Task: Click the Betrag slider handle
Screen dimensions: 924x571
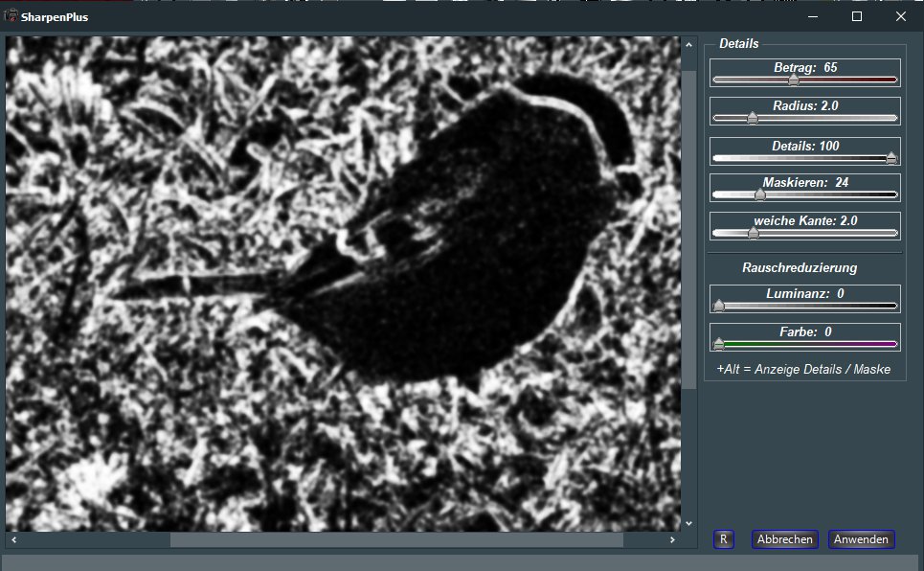Action: pyautogui.click(x=793, y=80)
